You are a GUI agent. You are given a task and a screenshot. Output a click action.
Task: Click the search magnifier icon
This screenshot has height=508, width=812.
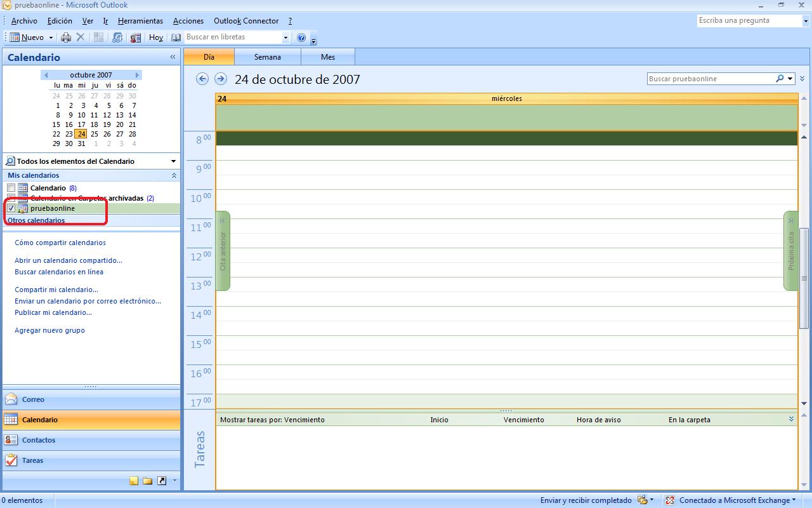point(780,79)
